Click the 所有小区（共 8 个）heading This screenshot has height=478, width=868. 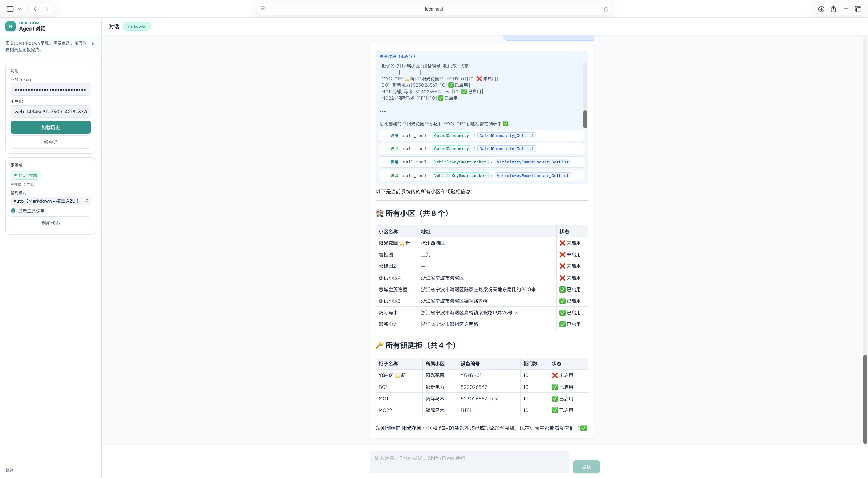coord(414,213)
